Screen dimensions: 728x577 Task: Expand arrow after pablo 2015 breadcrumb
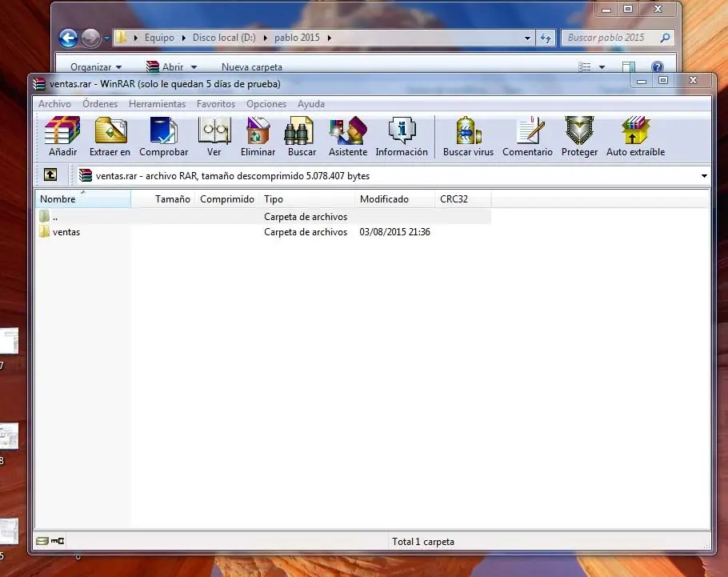pos(329,38)
